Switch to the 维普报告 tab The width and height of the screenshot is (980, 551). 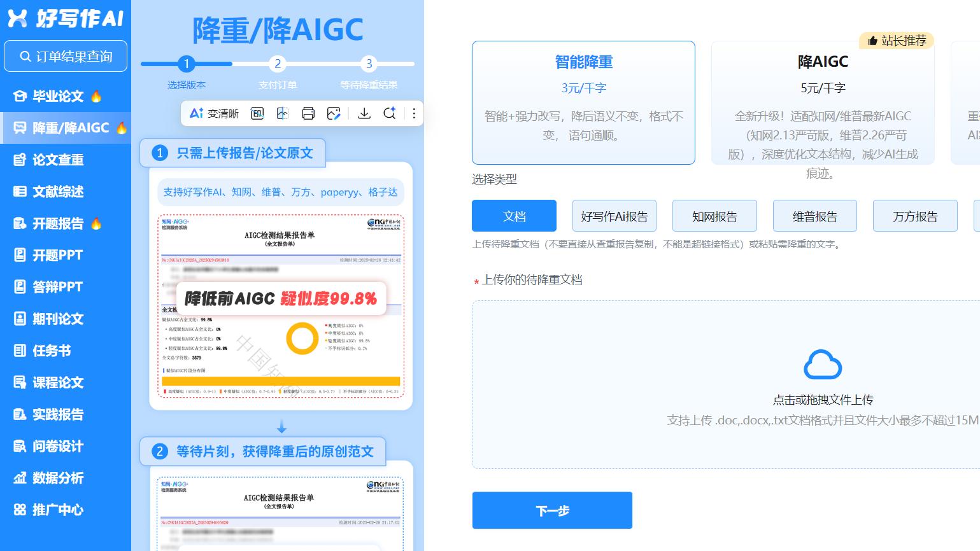click(814, 216)
